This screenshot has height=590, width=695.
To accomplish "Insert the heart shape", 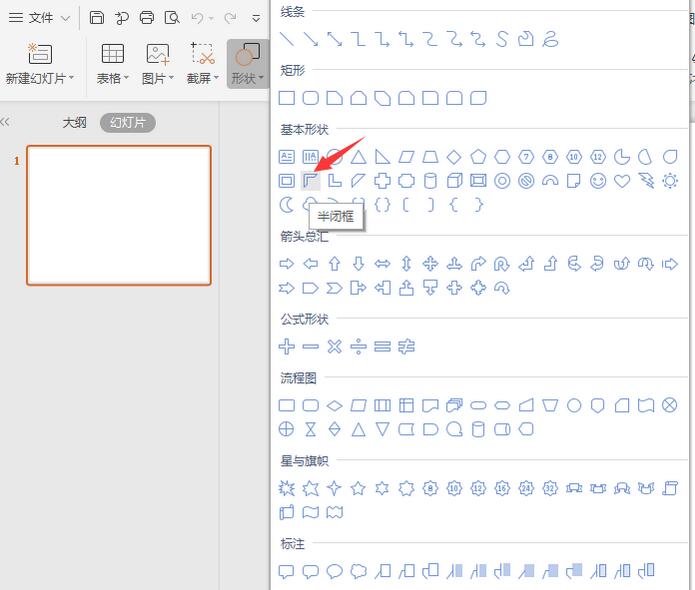I will coord(622,181).
